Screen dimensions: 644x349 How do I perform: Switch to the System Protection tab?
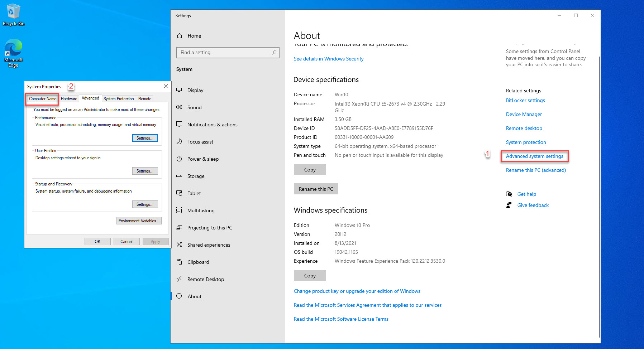(119, 98)
